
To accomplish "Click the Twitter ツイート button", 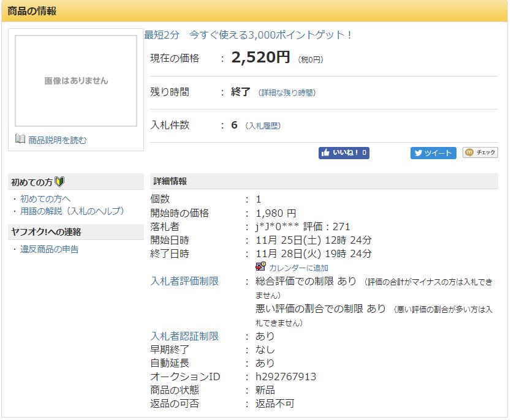I will click(433, 153).
